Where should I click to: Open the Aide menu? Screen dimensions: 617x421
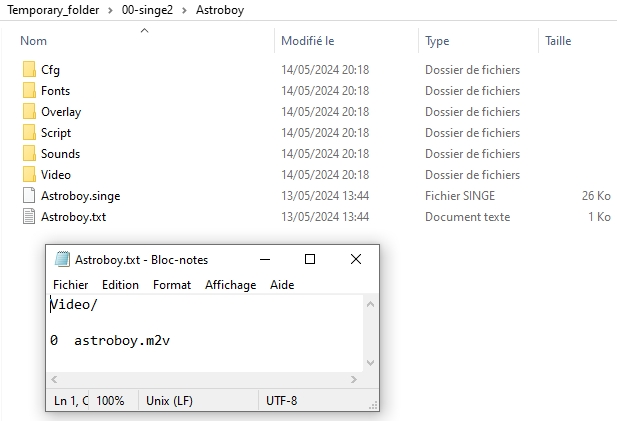282,285
